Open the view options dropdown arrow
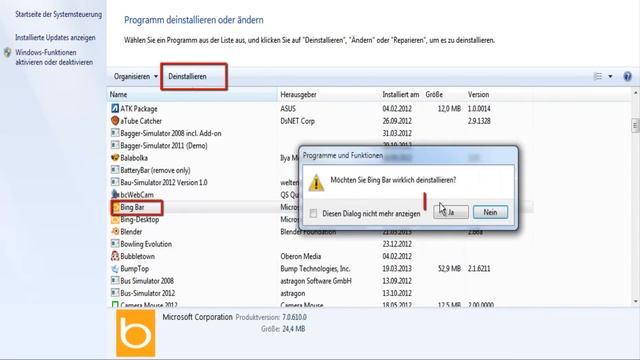 point(610,76)
